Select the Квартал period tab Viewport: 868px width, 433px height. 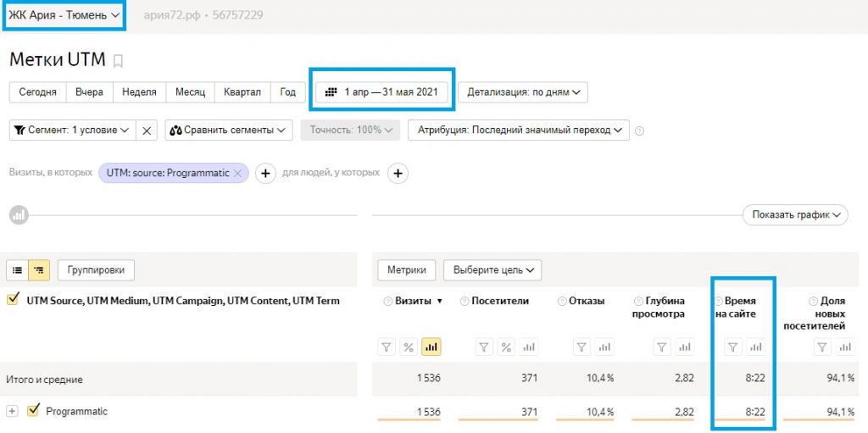tap(242, 92)
